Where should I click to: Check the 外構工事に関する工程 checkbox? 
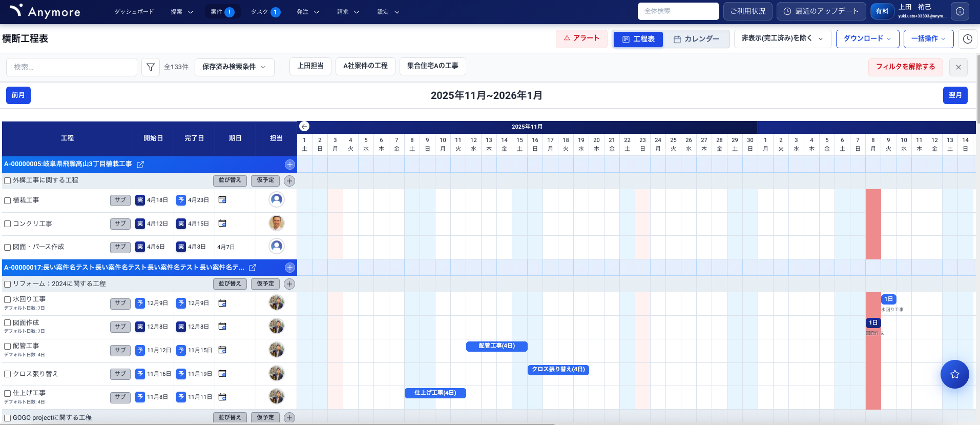pyautogui.click(x=8, y=181)
